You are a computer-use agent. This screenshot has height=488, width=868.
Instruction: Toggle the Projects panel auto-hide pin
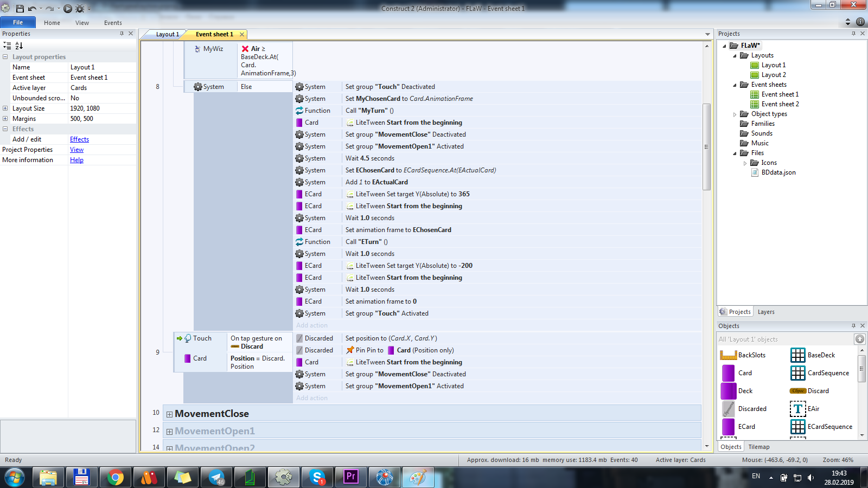(x=853, y=34)
